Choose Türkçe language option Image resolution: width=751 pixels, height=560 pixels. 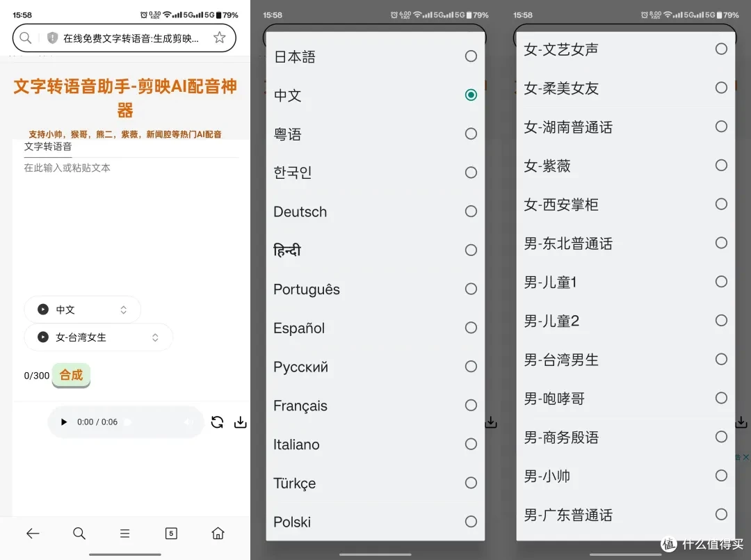click(375, 483)
